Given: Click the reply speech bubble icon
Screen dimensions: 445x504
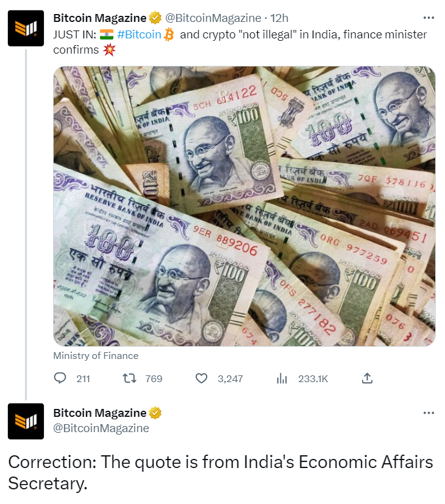Looking at the screenshot, I should [60, 378].
